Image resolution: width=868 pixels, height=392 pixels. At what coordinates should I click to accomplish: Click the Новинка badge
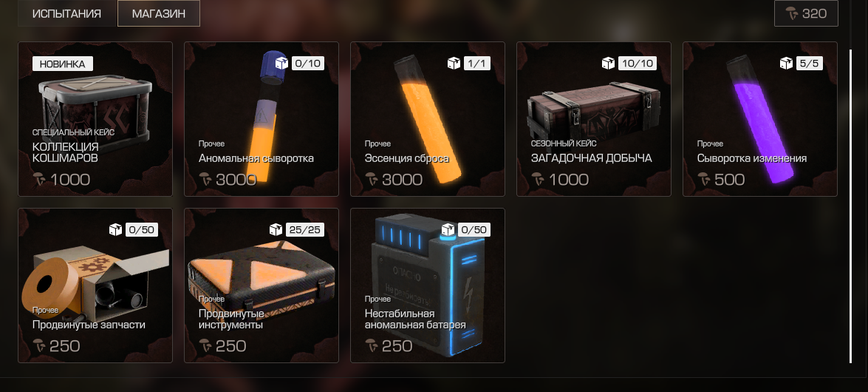[x=63, y=64]
